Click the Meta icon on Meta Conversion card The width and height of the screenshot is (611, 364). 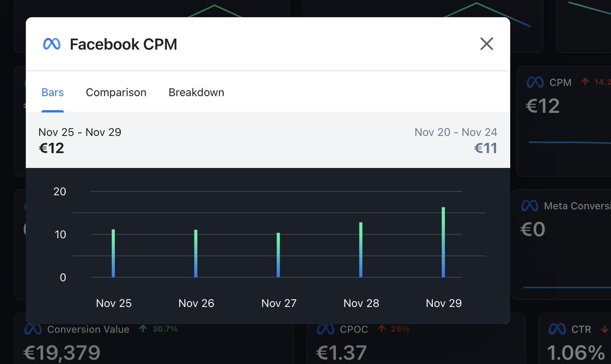[530, 206]
